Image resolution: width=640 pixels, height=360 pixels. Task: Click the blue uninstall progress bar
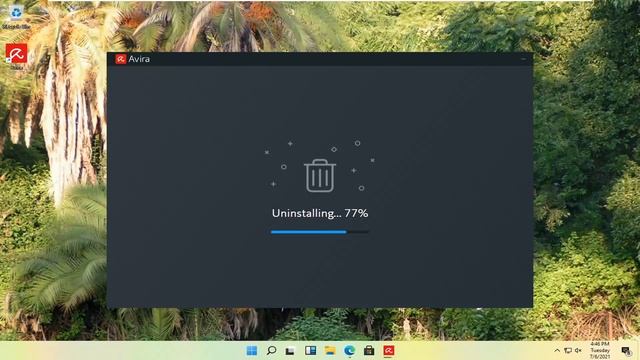pyautogui.click(x=320, y=232)
